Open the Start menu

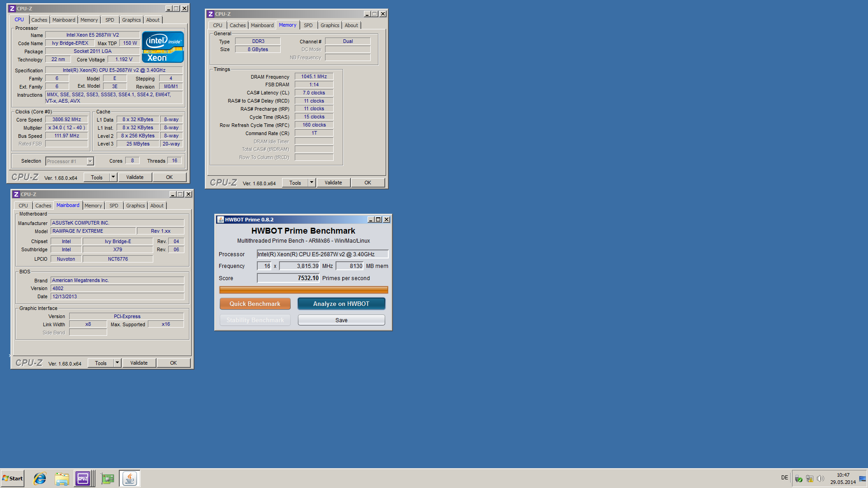point(12,479)
